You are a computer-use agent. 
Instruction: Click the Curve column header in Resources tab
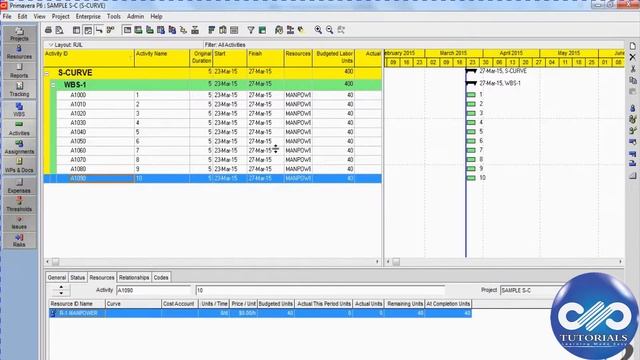[133, 304]
